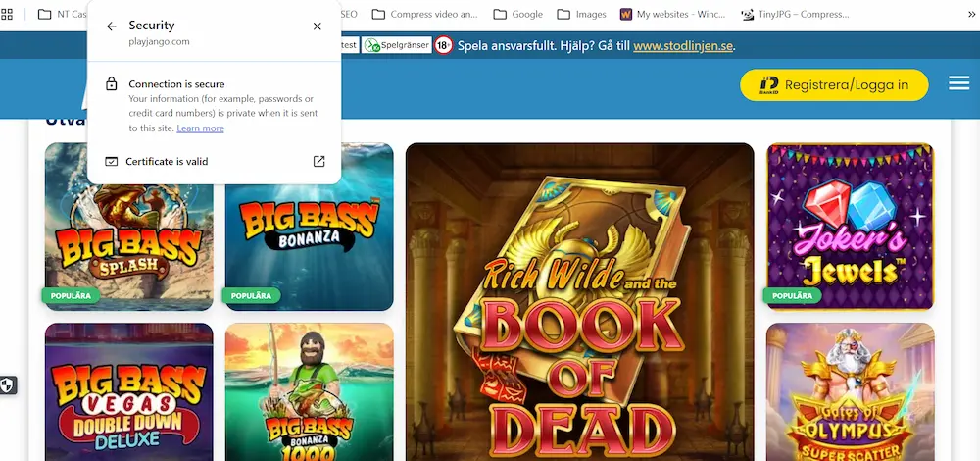Open the Images bookmark folder

coord(581,14)
